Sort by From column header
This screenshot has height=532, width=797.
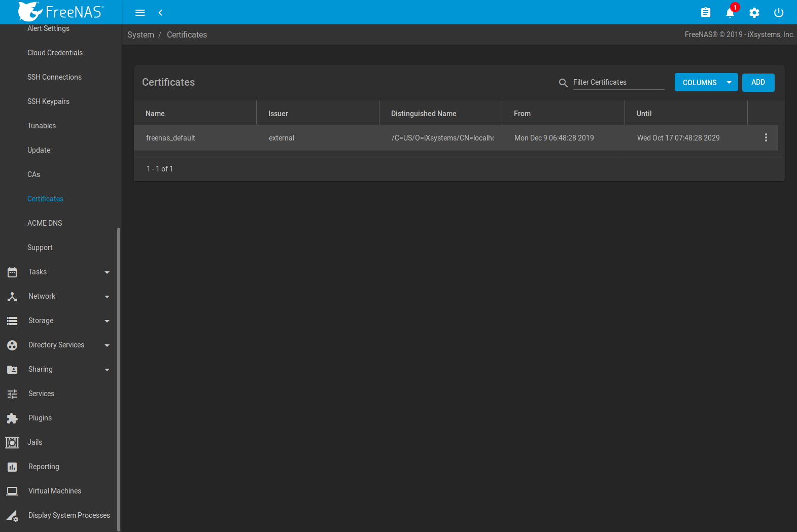point(522,114)
